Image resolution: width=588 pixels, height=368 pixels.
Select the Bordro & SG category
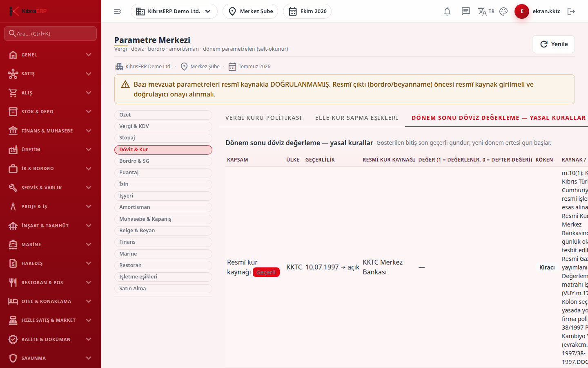163,161
